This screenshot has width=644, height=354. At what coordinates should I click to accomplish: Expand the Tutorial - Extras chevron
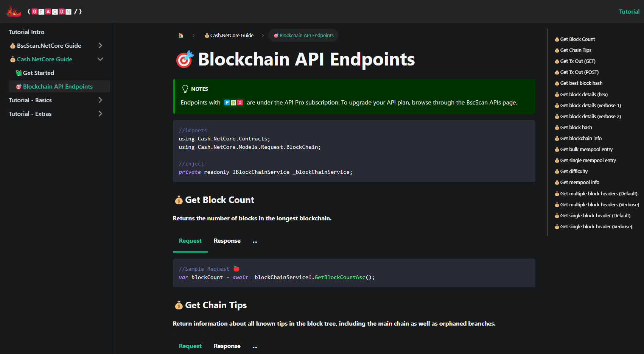coord(100,114)
